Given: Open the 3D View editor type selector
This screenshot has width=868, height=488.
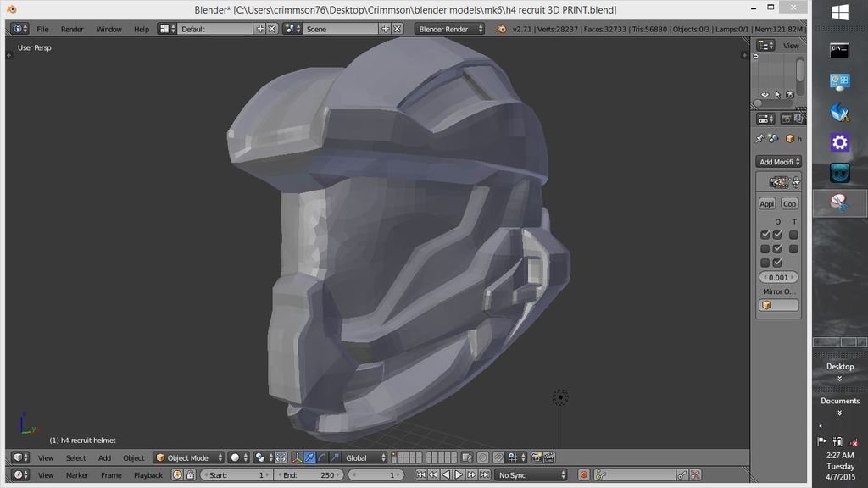Looking at the screenshot, I should point(20,457).
